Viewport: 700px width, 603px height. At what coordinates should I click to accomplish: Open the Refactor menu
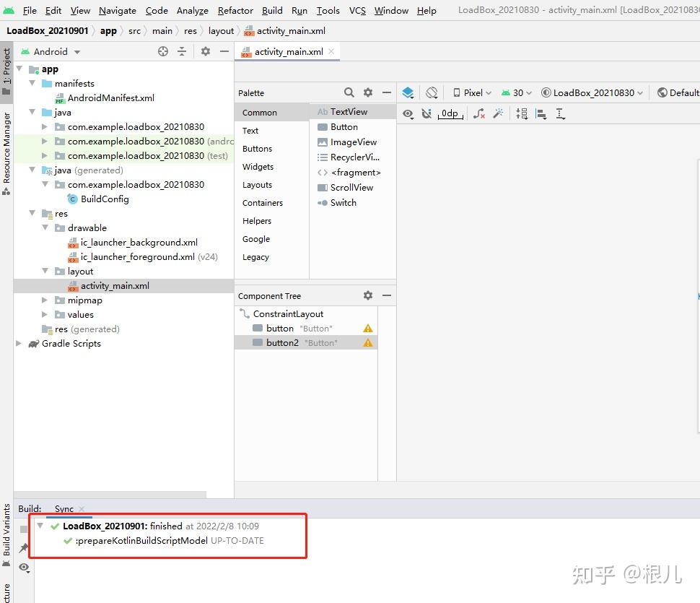coord(235,10)
